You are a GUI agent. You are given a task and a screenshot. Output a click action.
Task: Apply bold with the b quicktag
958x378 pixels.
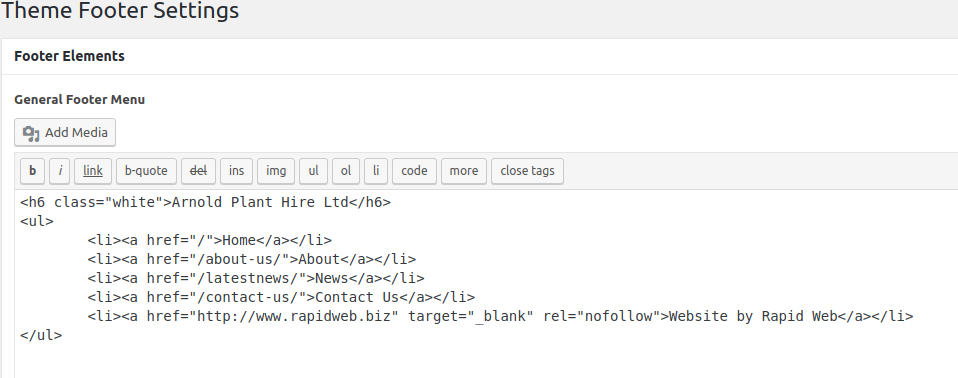point(32,171)
